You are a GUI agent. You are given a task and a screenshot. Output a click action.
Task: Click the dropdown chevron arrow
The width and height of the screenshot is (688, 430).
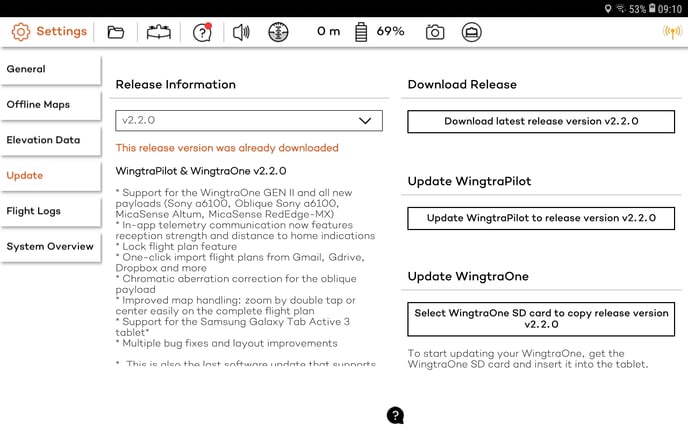click(365, 121)
